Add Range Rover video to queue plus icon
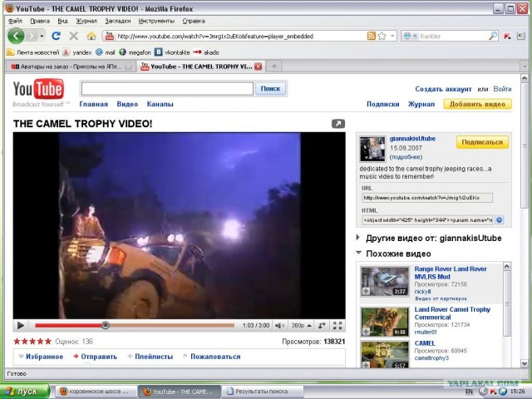Viewport: 532px width, 399px height. tap(366, 291)
